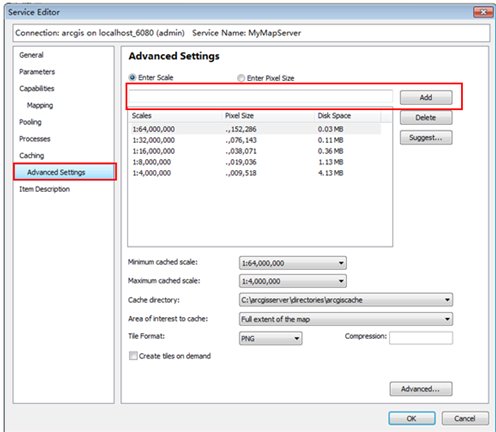496x432 pixels.
Task: Open the Item Description page
Action: (x=44, y=189)
